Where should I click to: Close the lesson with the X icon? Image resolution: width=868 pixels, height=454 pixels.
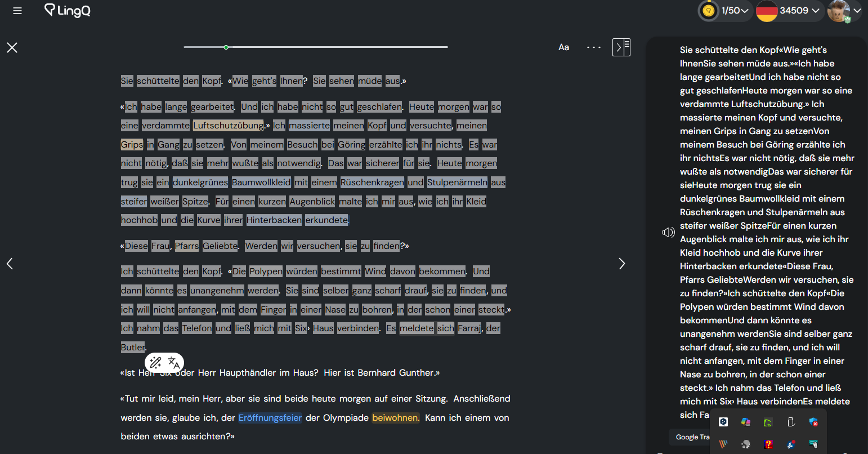click(x=12, y=47)
